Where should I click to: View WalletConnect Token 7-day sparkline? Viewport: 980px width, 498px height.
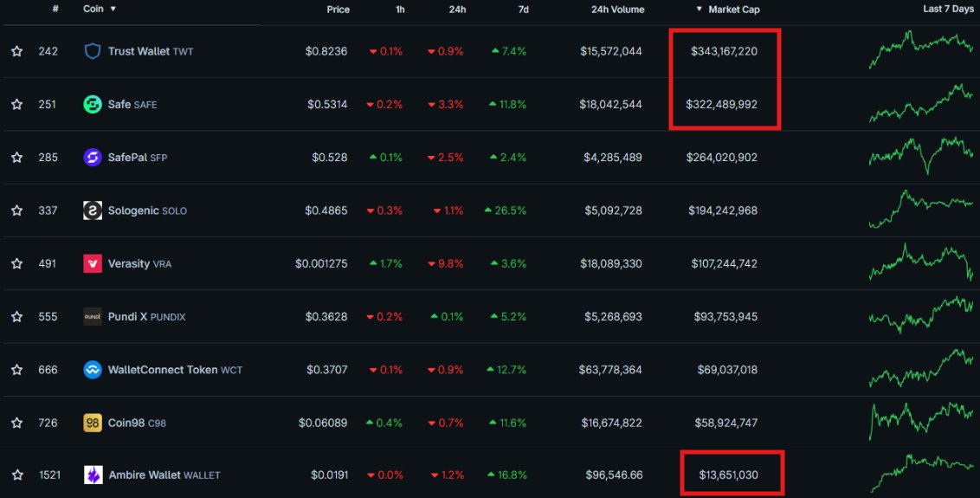pyautogui.click(x=920, y=368)
